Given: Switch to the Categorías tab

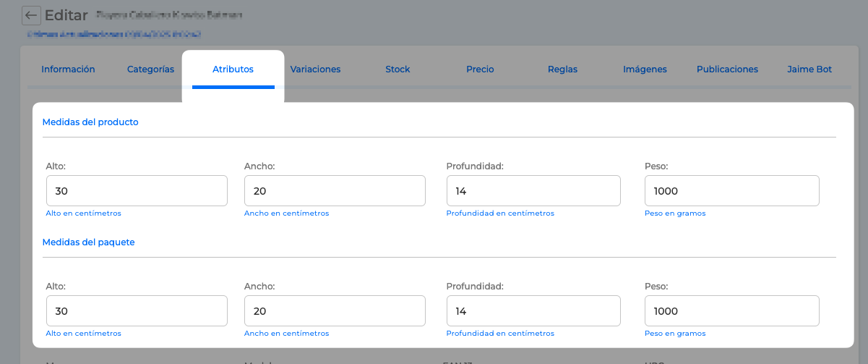Looking at the screenshot, I should pos(150,69).
